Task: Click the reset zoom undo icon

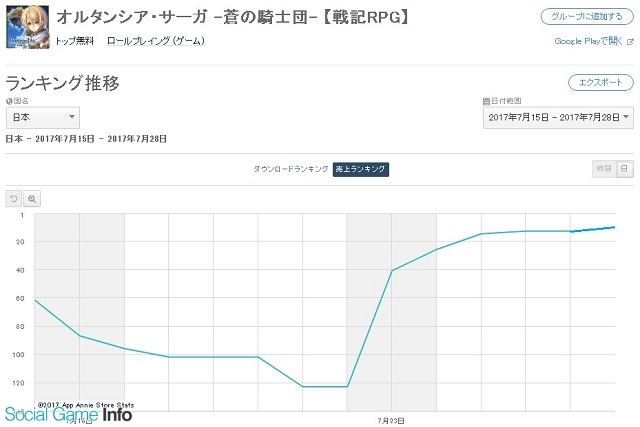Action: click(x=13, y=199)
